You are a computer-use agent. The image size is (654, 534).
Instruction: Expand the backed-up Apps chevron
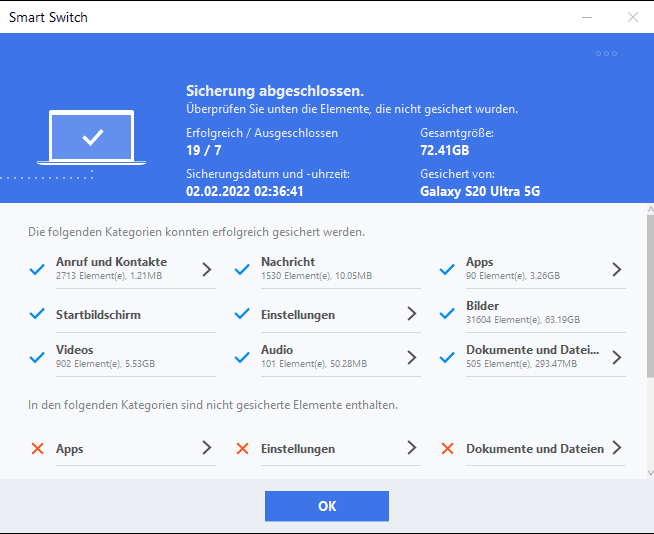[x=617, y=269]
